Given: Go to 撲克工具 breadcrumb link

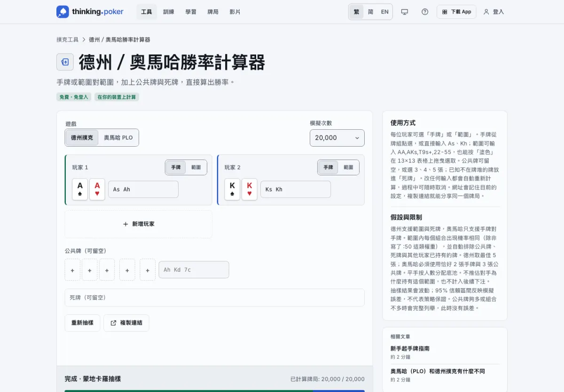Looking at the screenshot, I should 68,40.
